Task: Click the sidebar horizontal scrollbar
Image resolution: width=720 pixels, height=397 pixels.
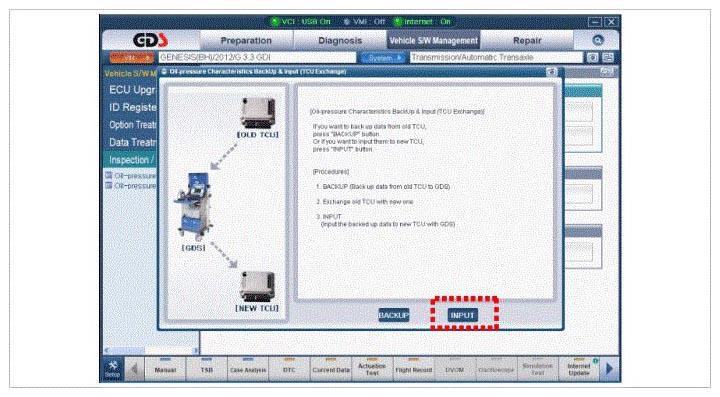Action: click(x=151, y=350)
